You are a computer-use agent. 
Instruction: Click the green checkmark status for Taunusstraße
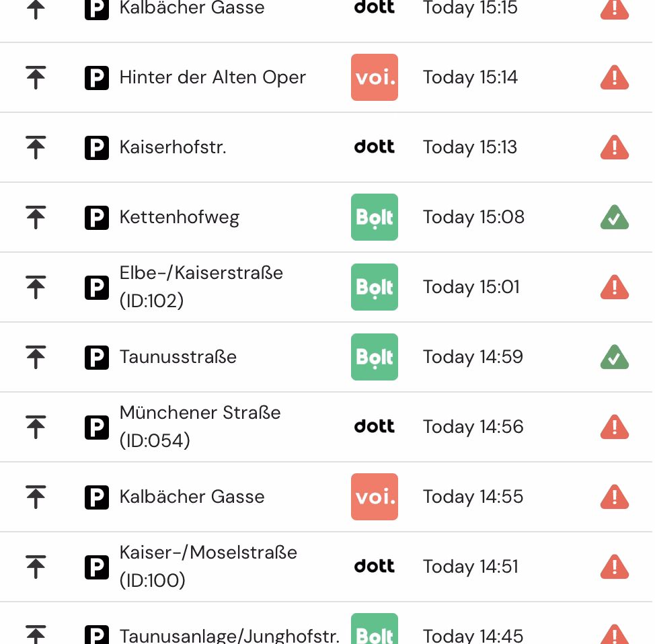[614, 357]
